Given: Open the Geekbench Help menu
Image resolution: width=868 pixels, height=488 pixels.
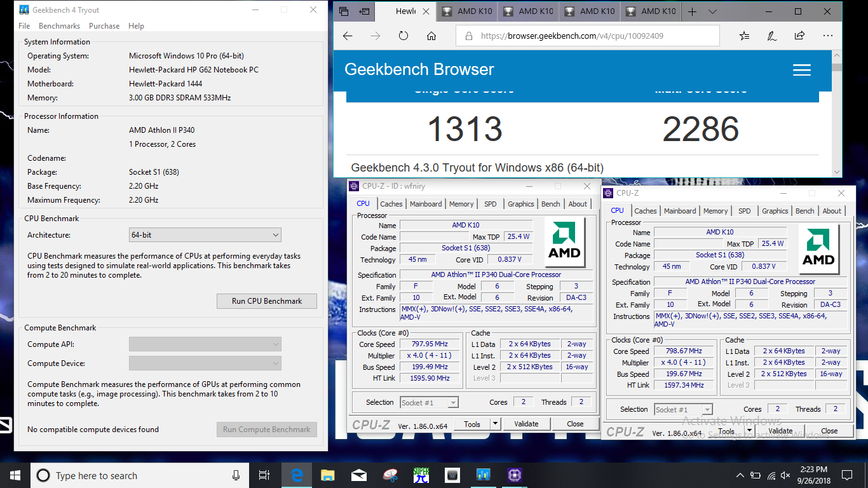Looking at the screenshot, I should (x=136, y=26).
